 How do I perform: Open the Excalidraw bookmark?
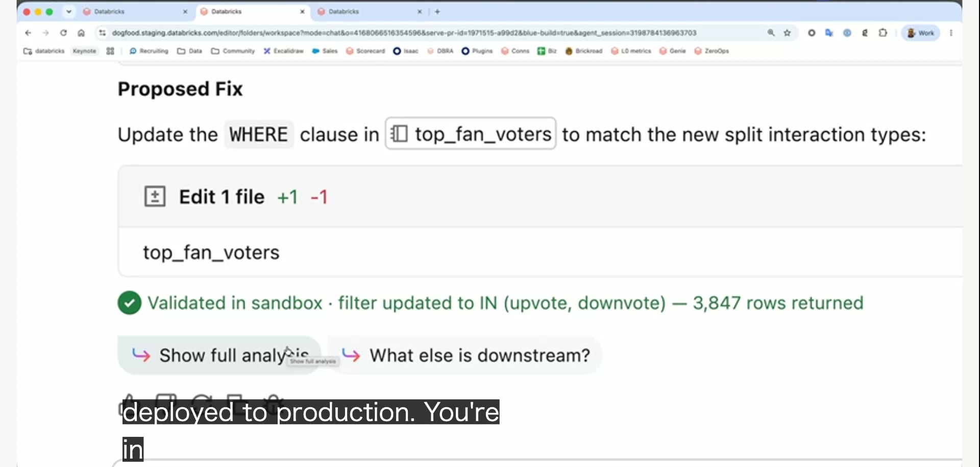pos(283,51)
